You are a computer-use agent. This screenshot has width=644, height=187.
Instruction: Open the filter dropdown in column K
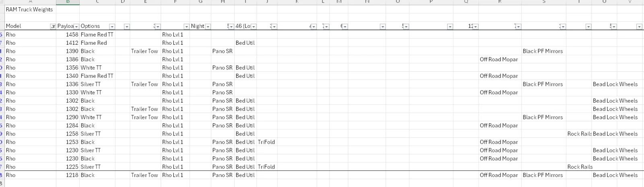click(x=313, y=27)
